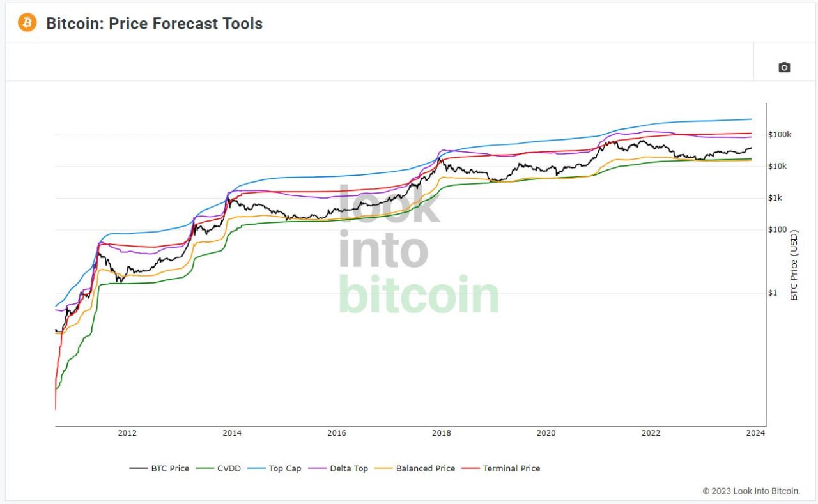Toggle CVDD series in legend
Screen dimensions: 818x504
(219, 468)
